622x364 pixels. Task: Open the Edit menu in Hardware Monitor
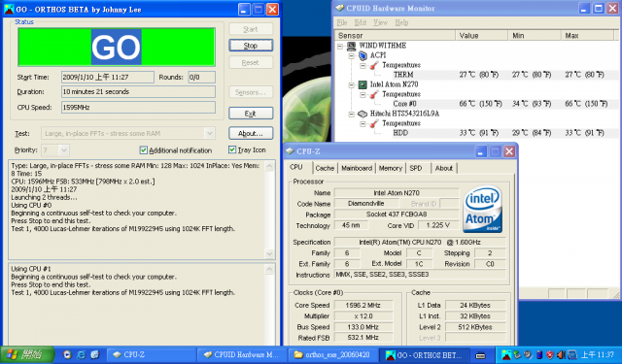361,22
